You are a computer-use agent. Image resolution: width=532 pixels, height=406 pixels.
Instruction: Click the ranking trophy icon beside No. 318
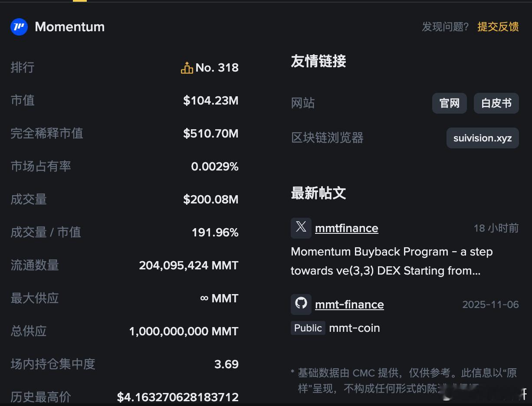pos(186,67)
